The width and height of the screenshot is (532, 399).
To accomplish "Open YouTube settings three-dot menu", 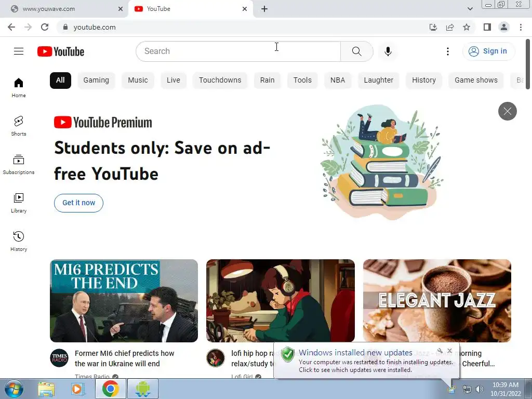I will coord(448,51).
